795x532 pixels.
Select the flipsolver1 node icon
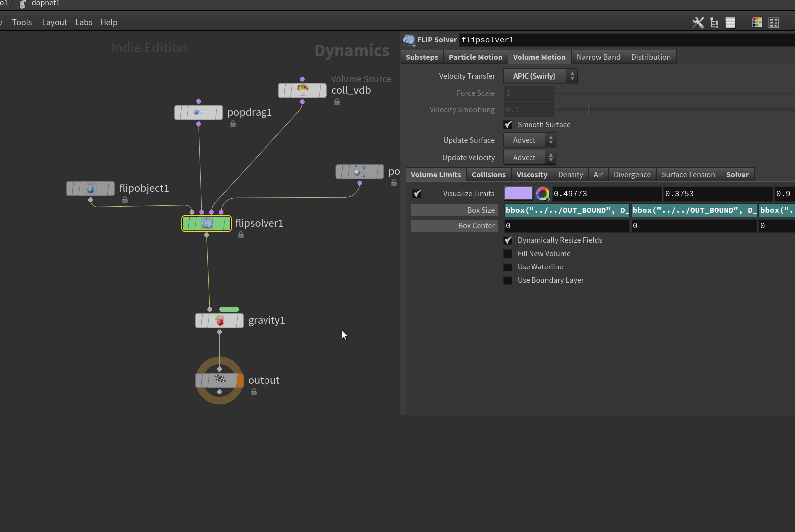(x=207, y=223)
